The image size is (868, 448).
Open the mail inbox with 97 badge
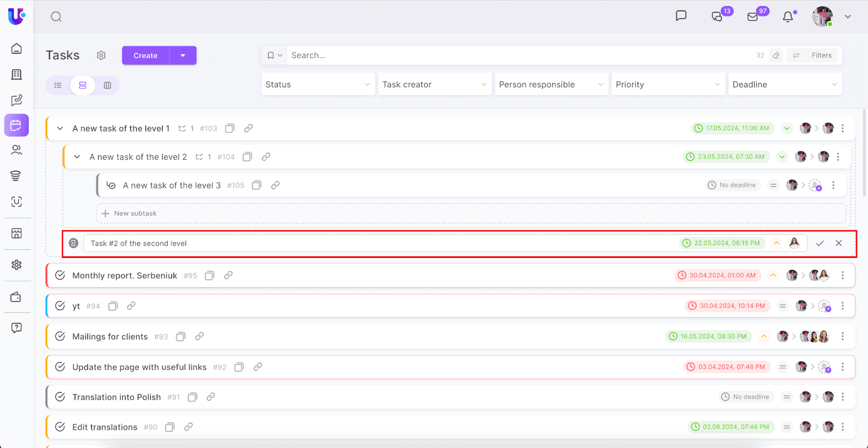click(x=752, y=17)
